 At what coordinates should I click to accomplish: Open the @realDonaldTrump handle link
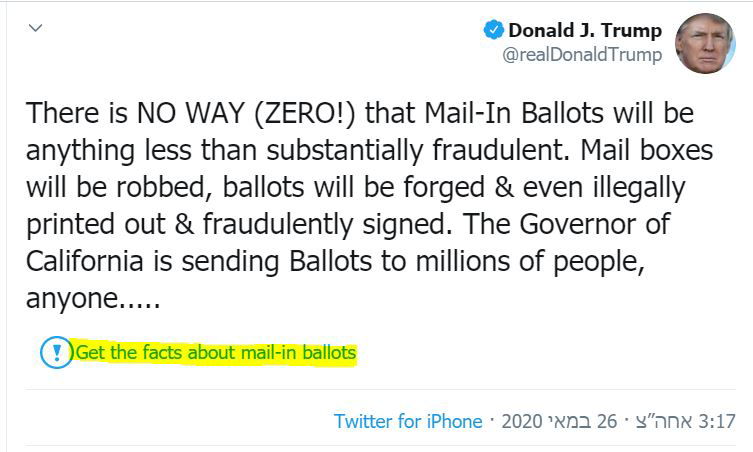(582, 55)
